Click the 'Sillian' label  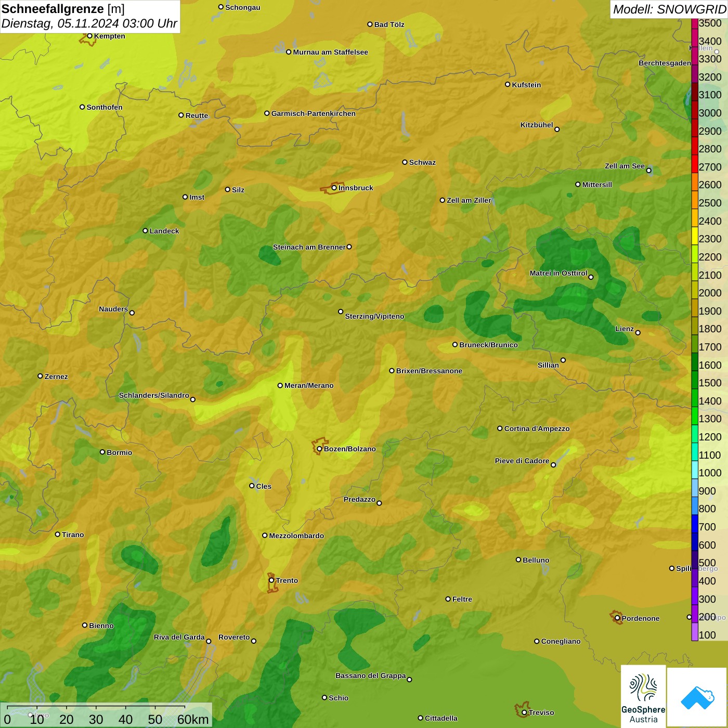[x=548, y=365]
